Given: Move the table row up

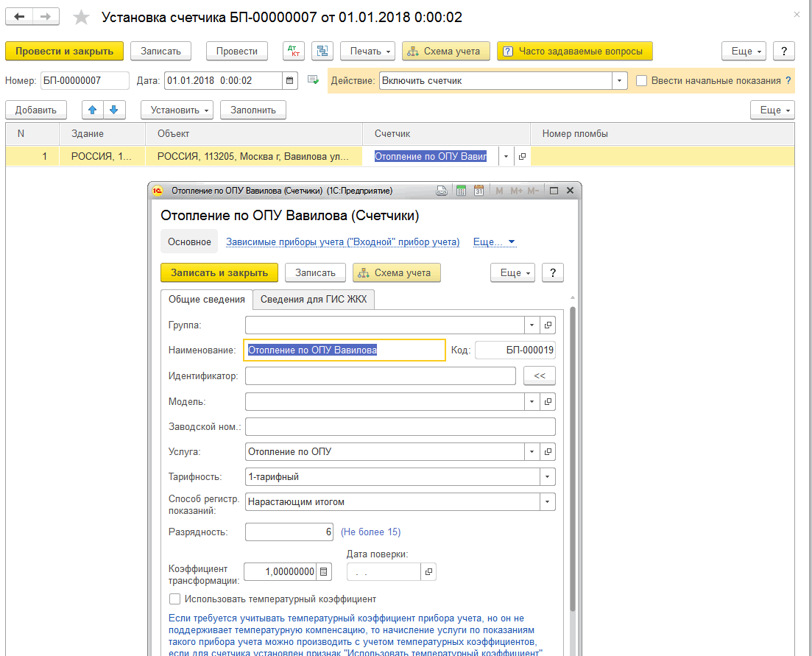Looking at the screenshot, I should pyautogui.click(x=93, y=110).
